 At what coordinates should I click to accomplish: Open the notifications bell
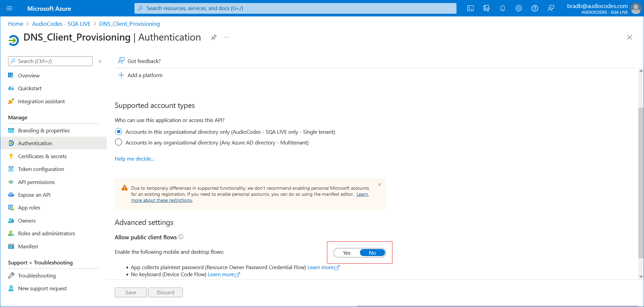coord(502,8)
